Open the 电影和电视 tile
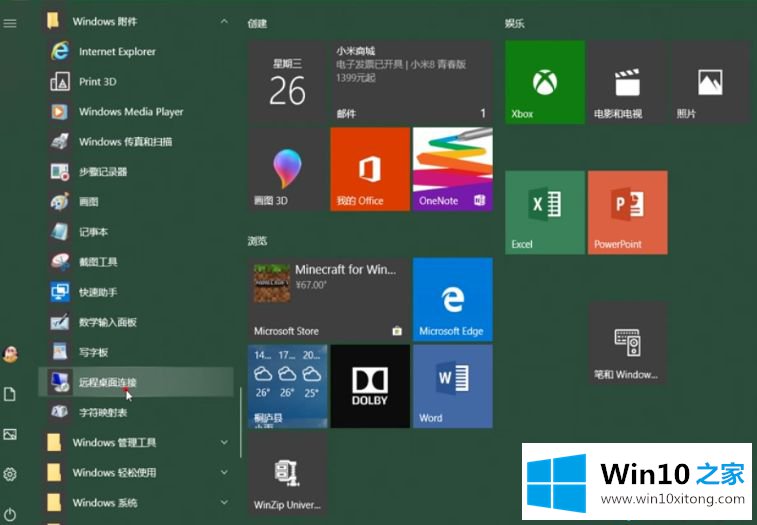This screenshot has width=757, height=525. (628, 82)
